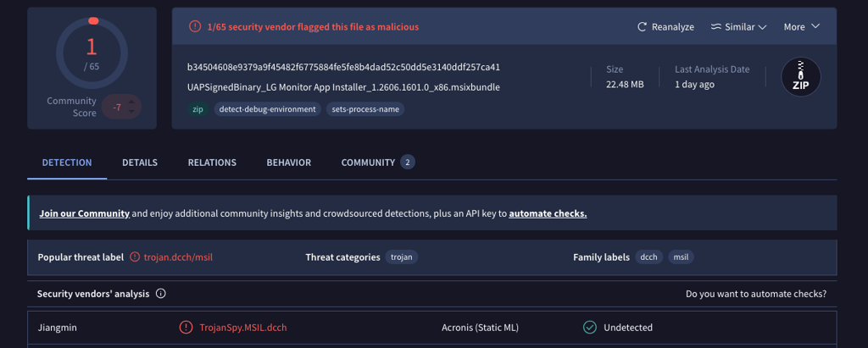
Task: Click the Similar approximate-match icon
Action: tap(716, 26)
